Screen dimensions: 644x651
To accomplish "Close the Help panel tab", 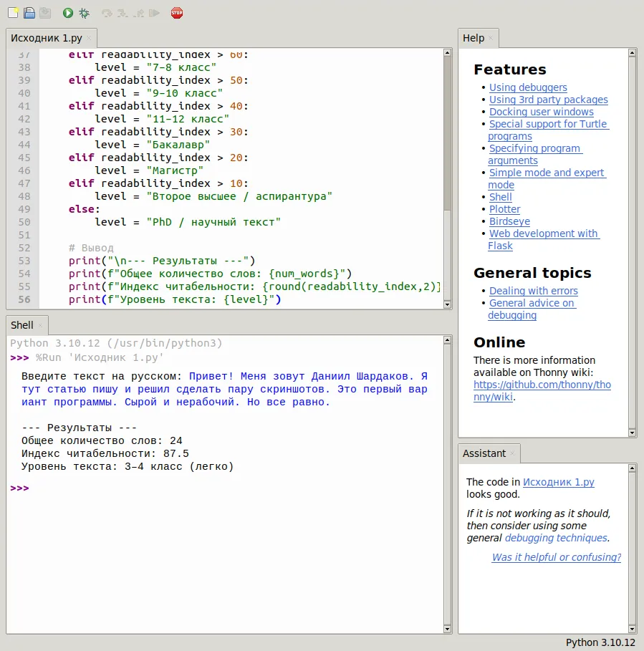I will (491, 38).
